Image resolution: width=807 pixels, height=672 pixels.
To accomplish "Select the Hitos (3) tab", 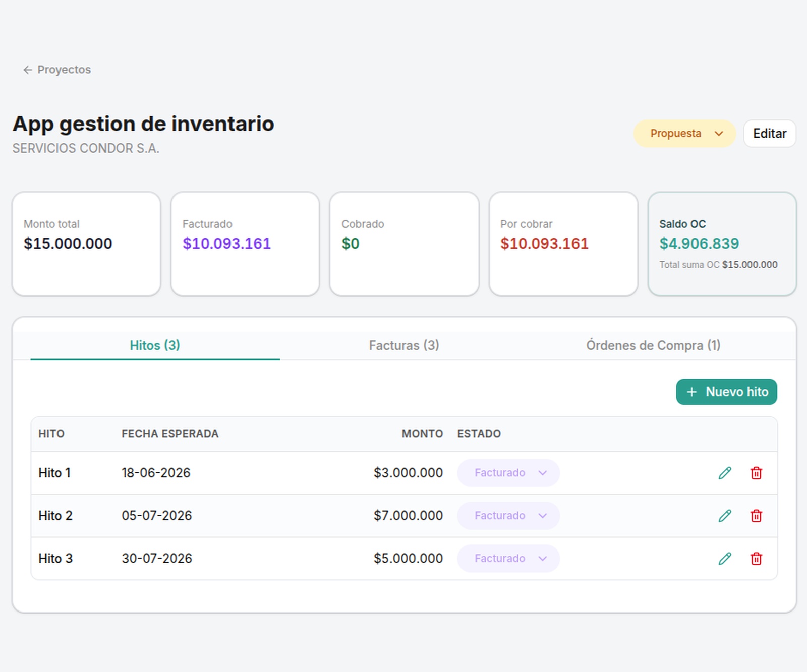I will (x=155, y=345).
